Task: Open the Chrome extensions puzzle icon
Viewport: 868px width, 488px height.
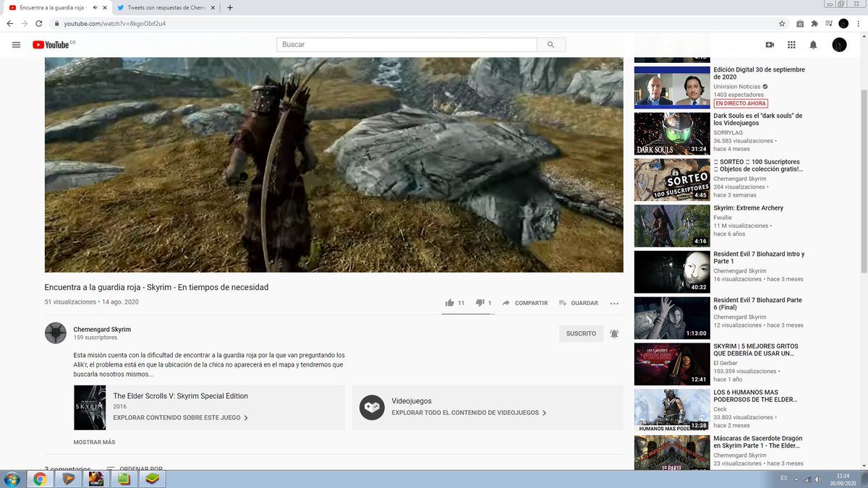Action: pyautogui.click(x=814, y=23)
